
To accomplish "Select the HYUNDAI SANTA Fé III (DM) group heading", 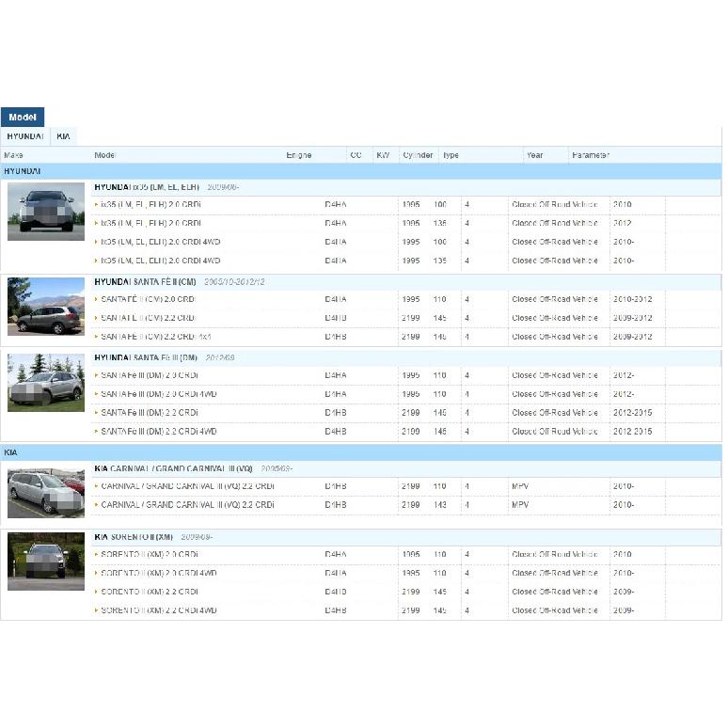I will [x=146, y=357].
